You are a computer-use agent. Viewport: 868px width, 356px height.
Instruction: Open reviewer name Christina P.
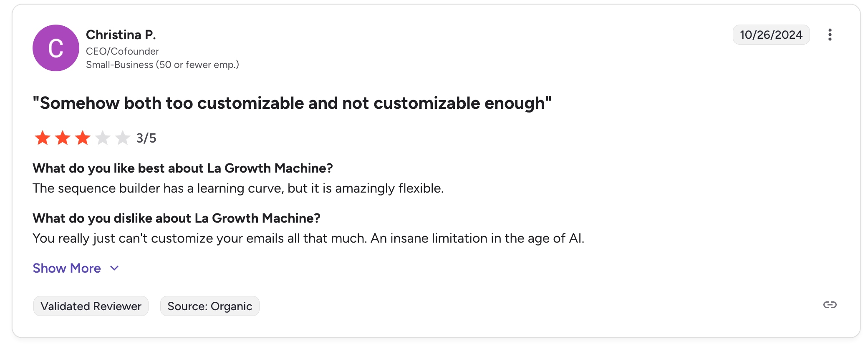(x=121, y=35)
